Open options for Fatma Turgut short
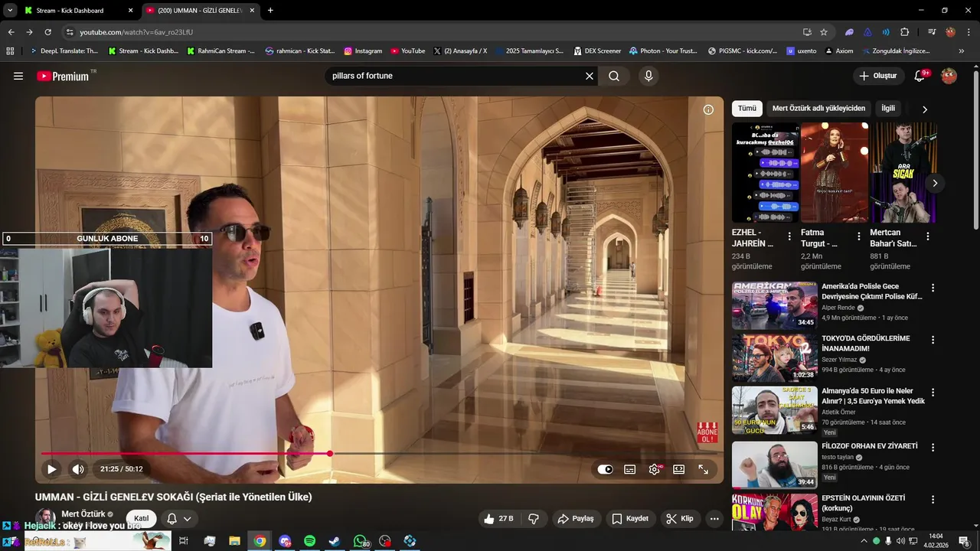980x551 pixels. 858,236
